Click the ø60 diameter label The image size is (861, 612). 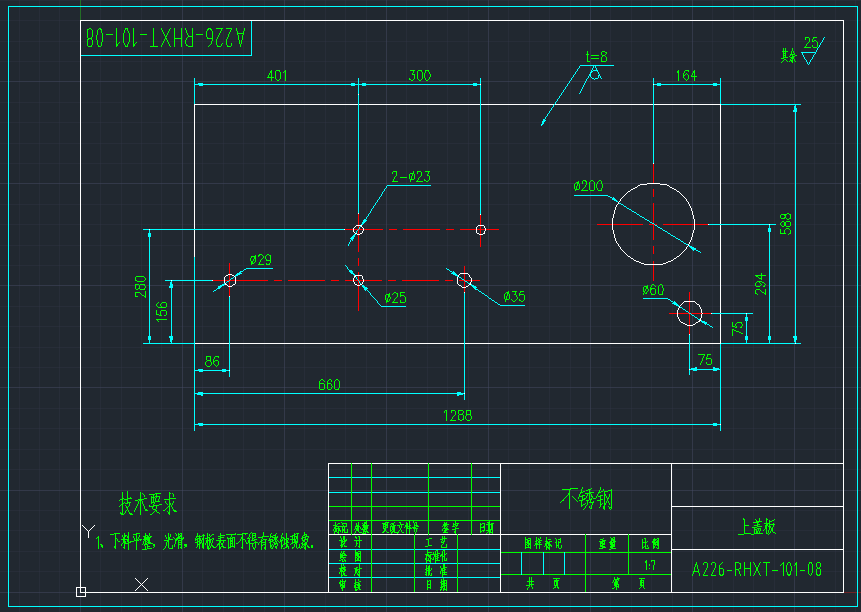(653, 290)
